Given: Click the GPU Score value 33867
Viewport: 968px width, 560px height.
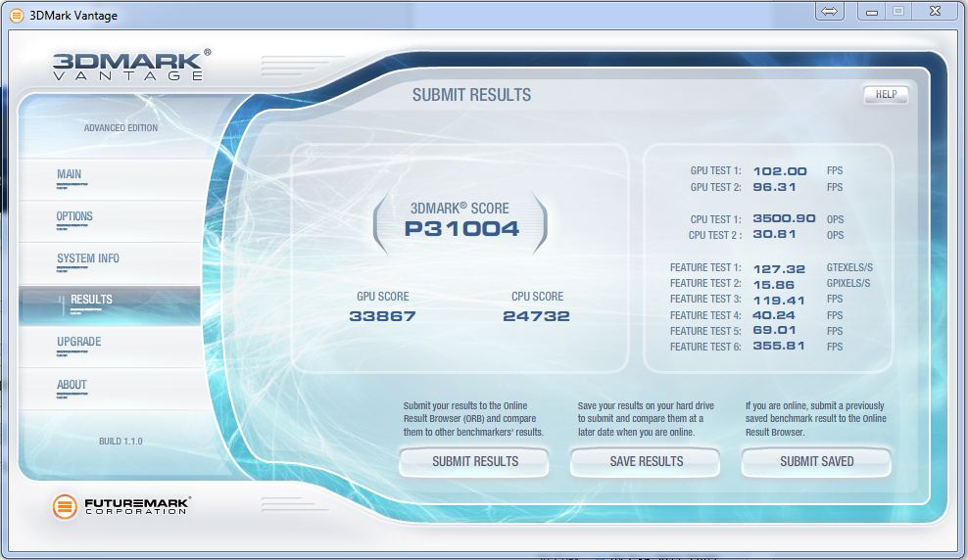Looking at the screenshot, I should pos(382,316).
